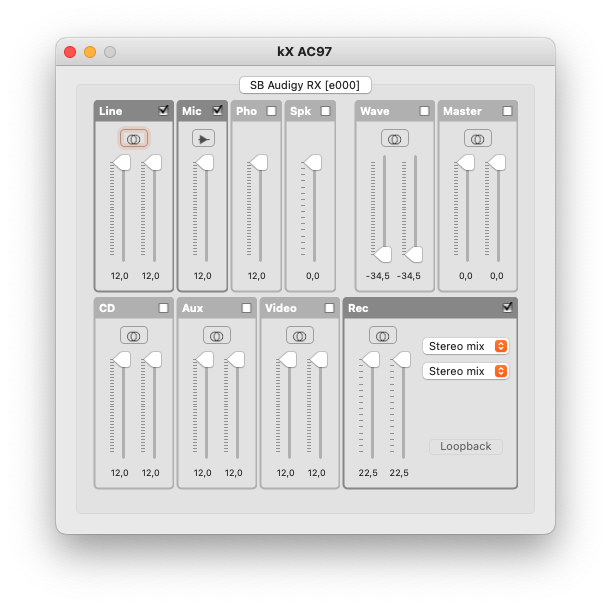This screenshot has height=608, width=611.
Task: Click the Master channel header label
Action: 462,111
